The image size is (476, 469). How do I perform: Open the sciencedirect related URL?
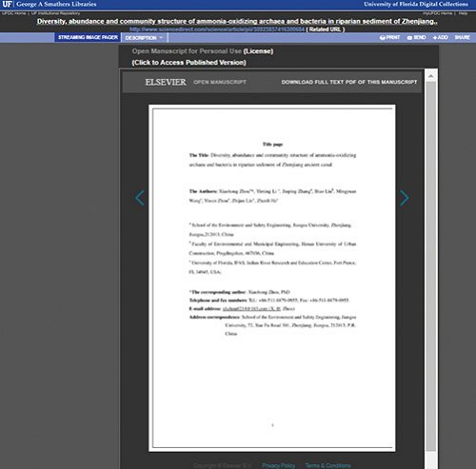[217, 29]
